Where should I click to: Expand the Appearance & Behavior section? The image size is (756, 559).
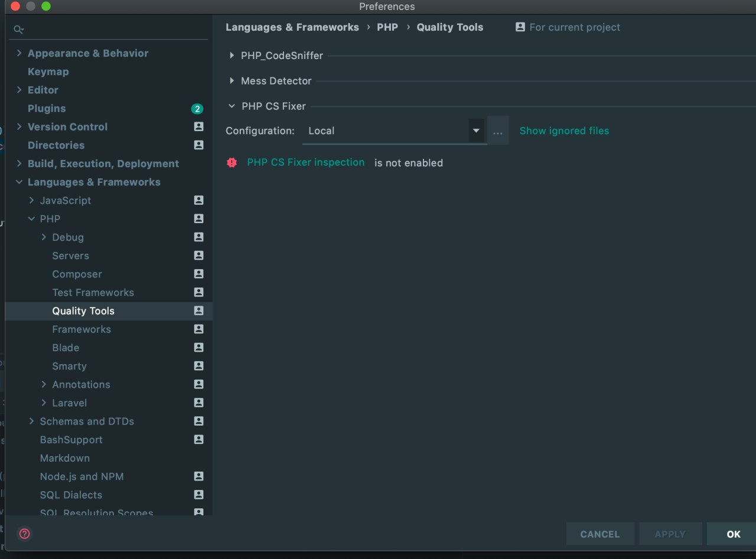(x=19, y=53)
